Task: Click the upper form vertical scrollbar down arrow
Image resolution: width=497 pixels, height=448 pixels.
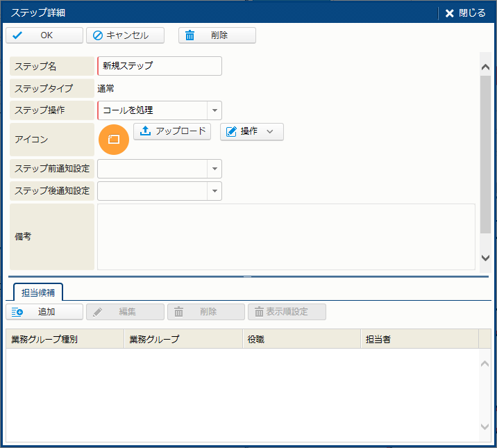Action: [x=485, y=258]
